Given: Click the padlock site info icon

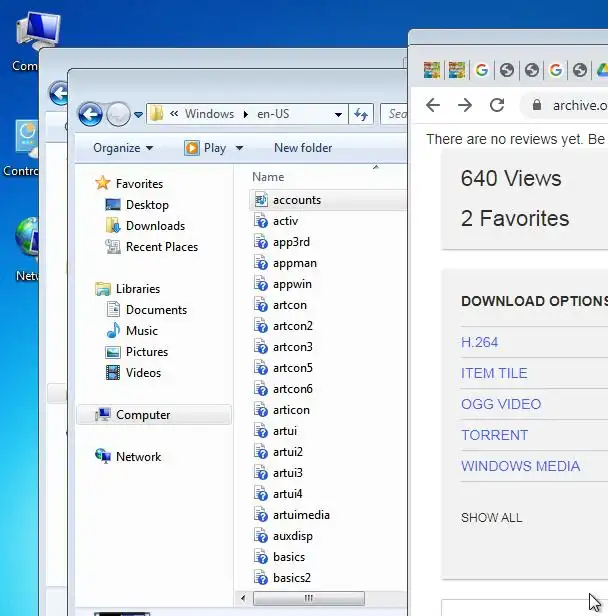Looking at the screenshot, I should click(537, 105).
